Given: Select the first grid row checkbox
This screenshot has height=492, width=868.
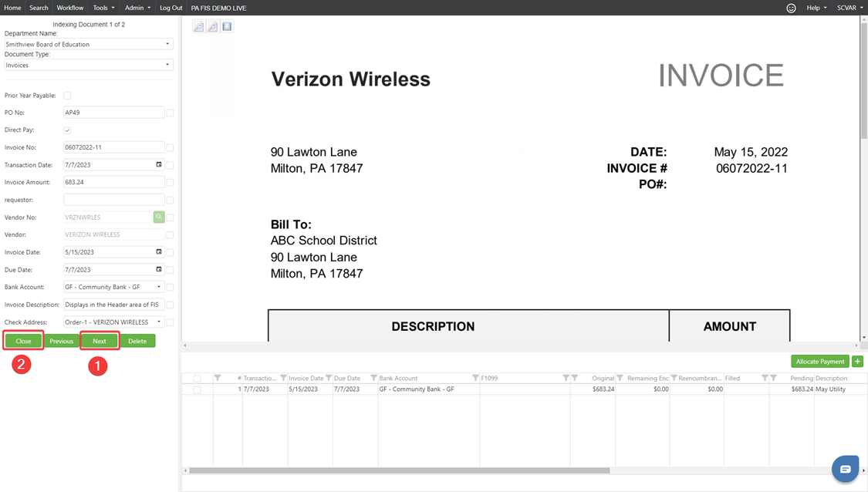Looking at the screenshot, I should 197,389.
